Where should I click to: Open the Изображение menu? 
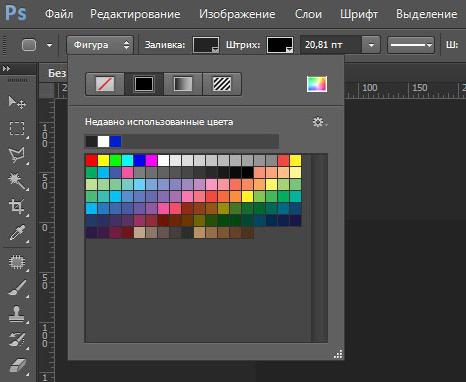(x=237, y=14)
